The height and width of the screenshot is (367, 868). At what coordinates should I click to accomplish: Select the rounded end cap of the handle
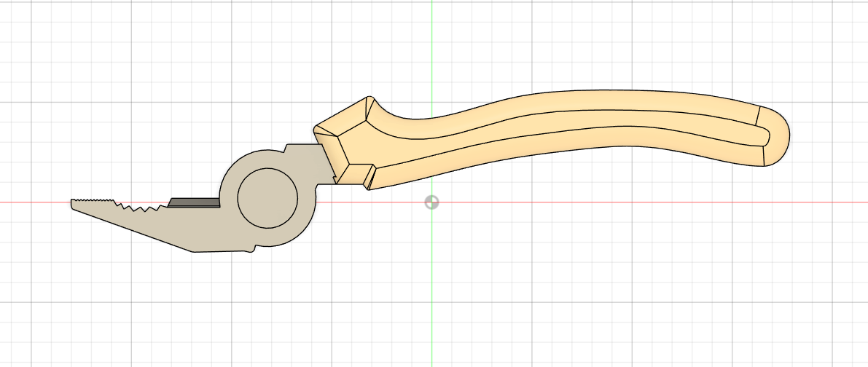tap(775, 136)
